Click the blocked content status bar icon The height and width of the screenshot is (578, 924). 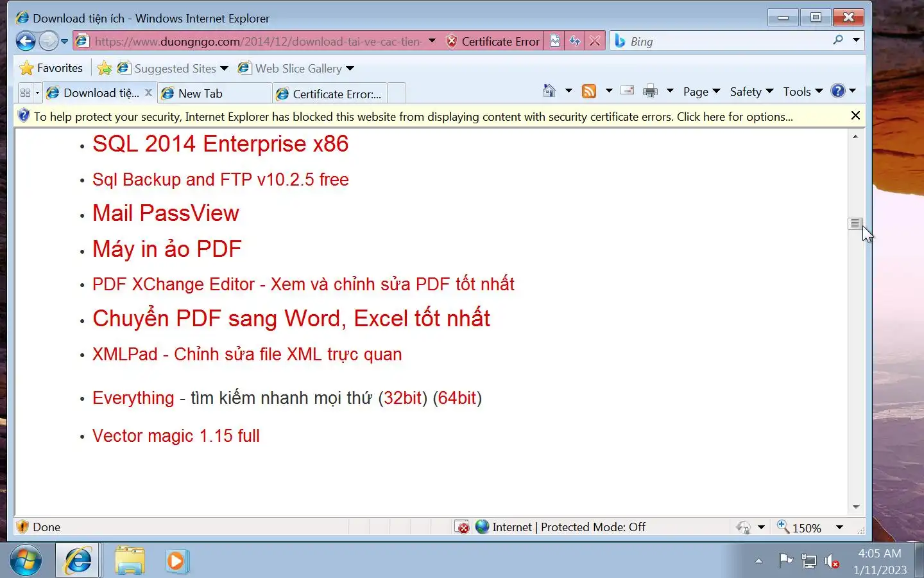click(462, 527)
